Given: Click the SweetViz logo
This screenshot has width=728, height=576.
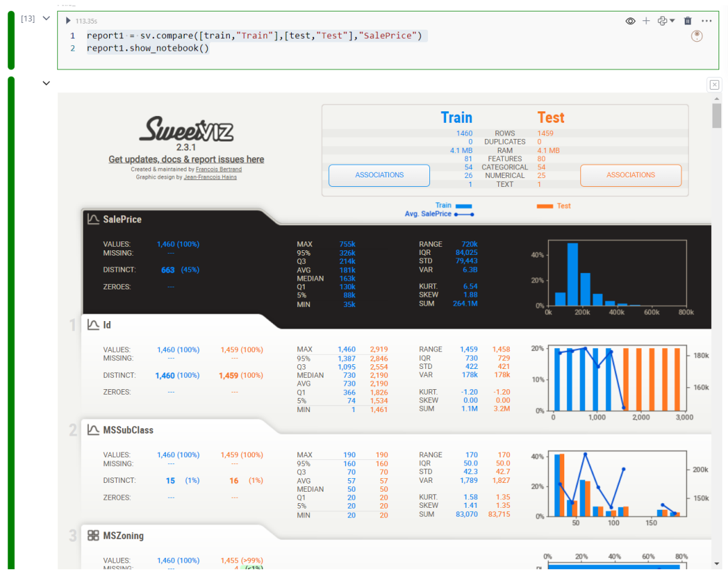Looking at the screenshot, I should point(186,129).
